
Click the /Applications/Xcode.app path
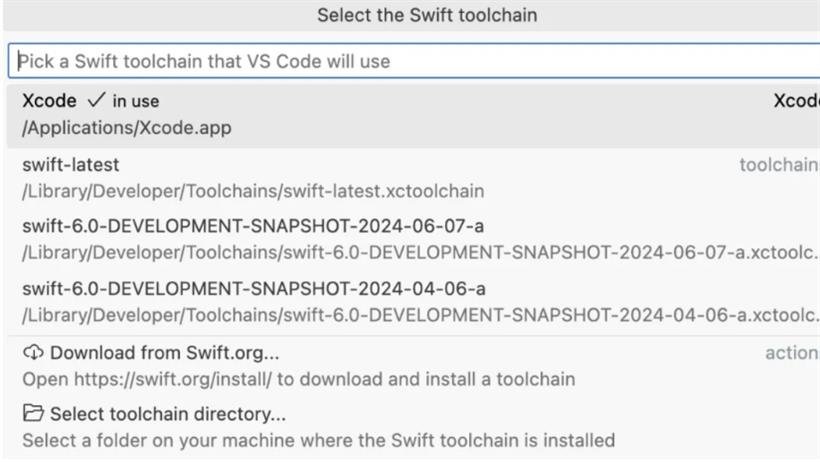[127, 128]
